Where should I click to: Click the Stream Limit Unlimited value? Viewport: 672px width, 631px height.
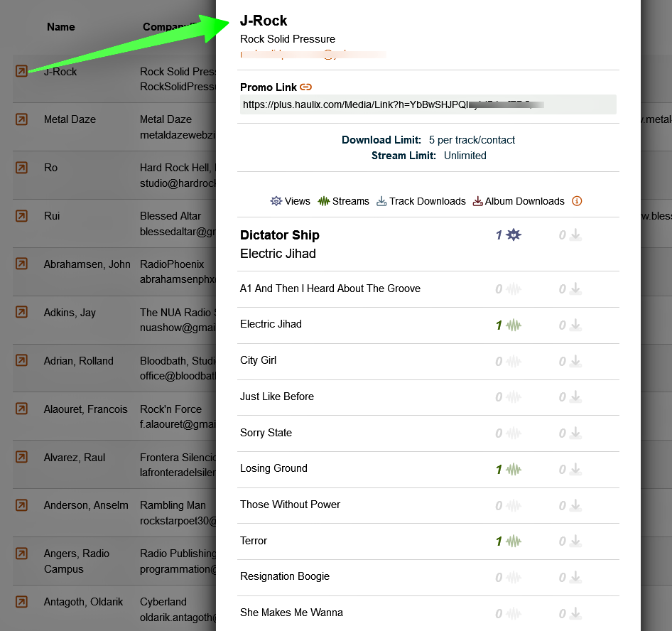[465, 156]
